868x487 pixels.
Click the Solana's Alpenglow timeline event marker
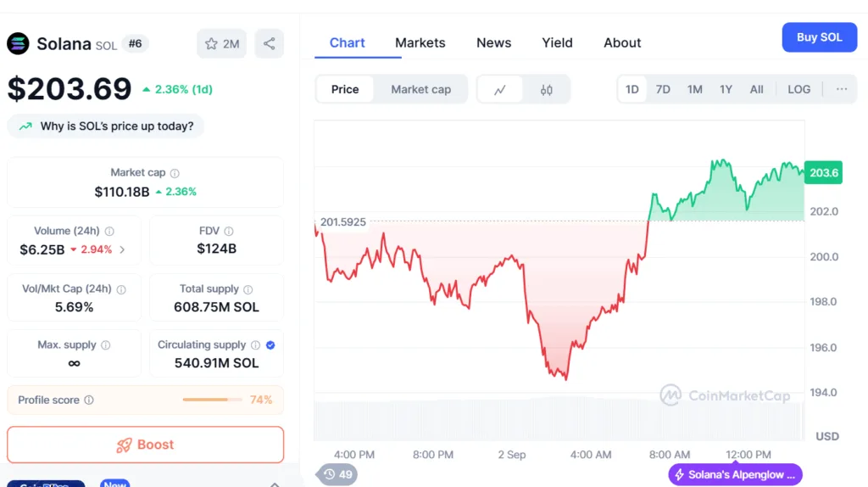click(x=735, y=474)
